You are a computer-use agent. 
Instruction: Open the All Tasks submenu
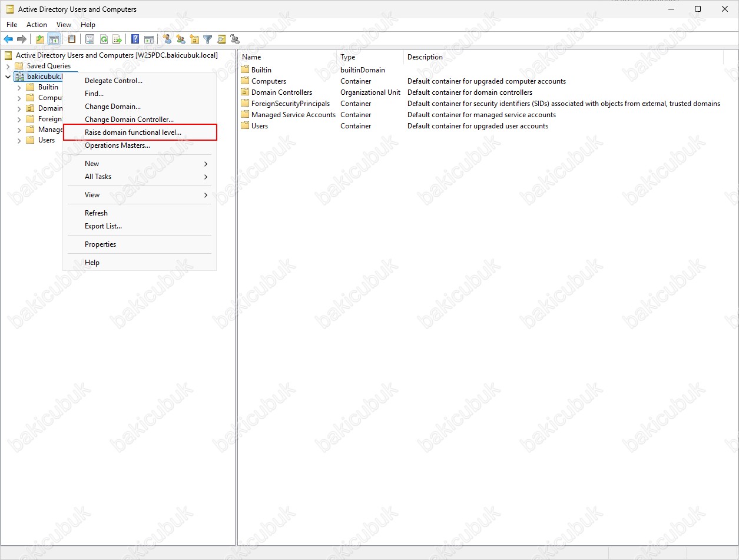[x=140, y=177]
